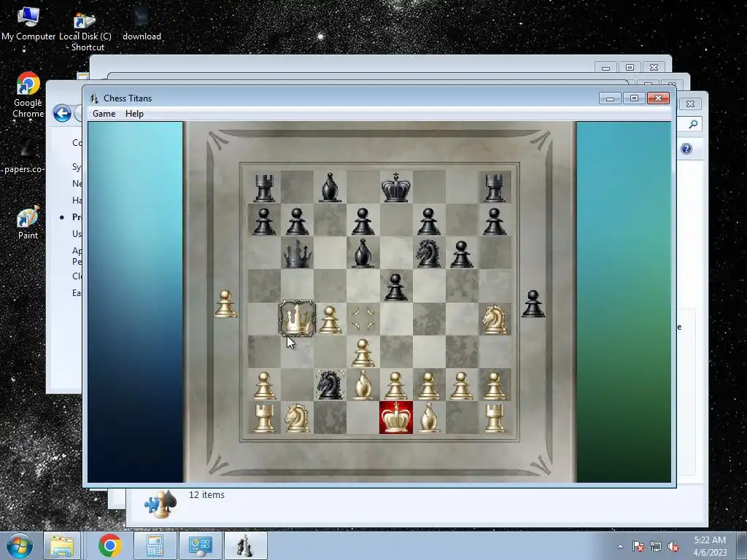
Task: Move queen to the marked d4 square
Action: (363, 319)
